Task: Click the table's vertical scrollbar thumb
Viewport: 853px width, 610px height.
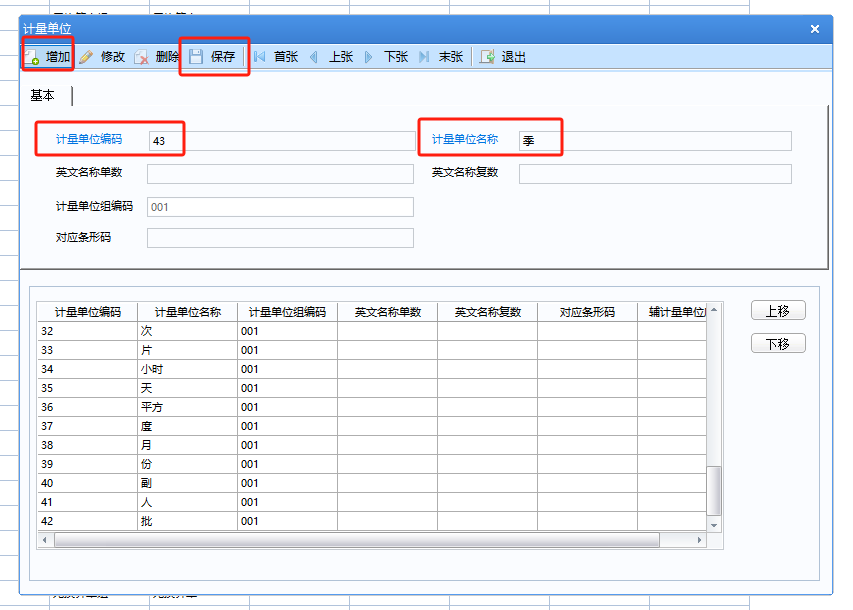Action: tap(713, 490)
